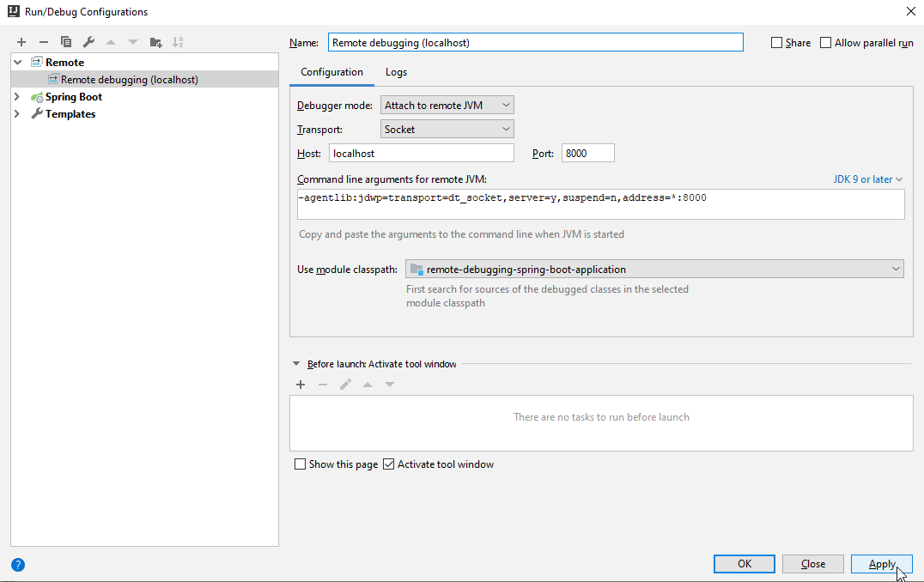Click the IntelliJ logo in title bar
The image size is (924, 582).
[13, 11]
